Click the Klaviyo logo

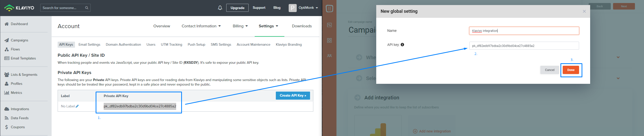point(19,8)
